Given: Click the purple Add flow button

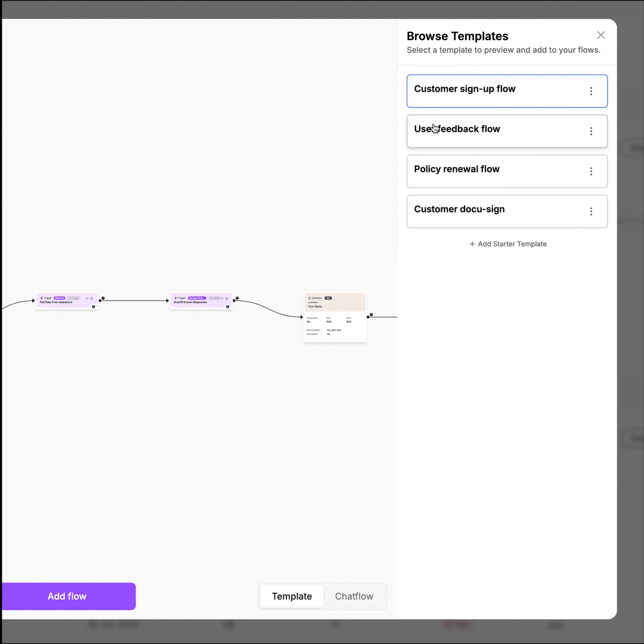Looking at the screenshot, I should click(68, 596).
